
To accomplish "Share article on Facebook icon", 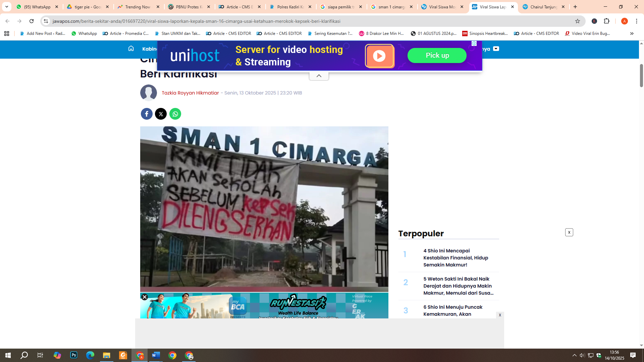I will click(147, 114).
